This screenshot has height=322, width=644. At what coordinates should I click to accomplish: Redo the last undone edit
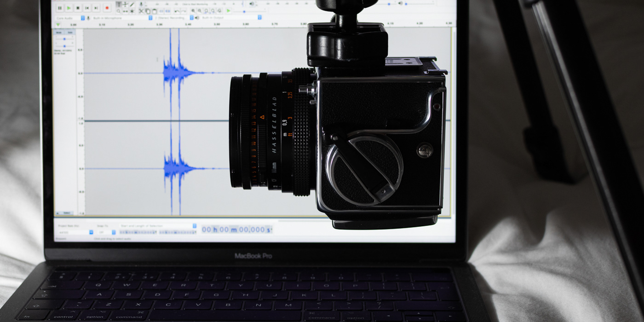click(184, 11)
